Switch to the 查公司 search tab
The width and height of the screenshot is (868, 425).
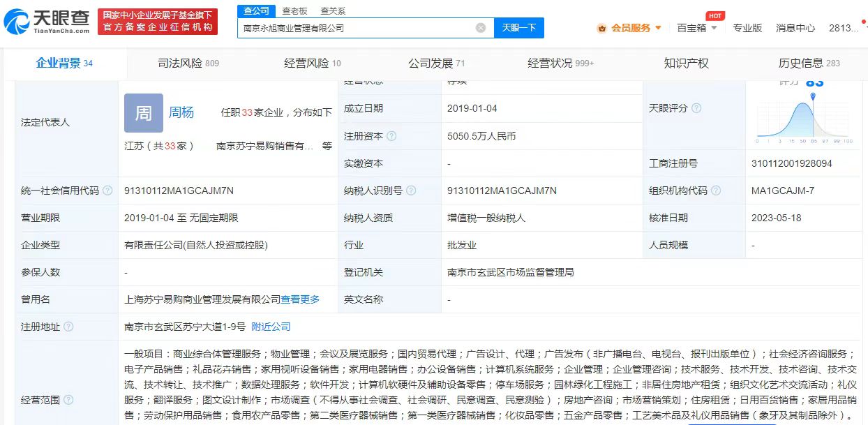click(256, 10)
